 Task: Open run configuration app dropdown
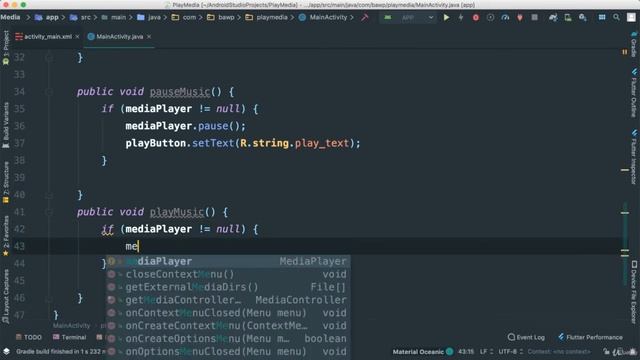point(408,18)
